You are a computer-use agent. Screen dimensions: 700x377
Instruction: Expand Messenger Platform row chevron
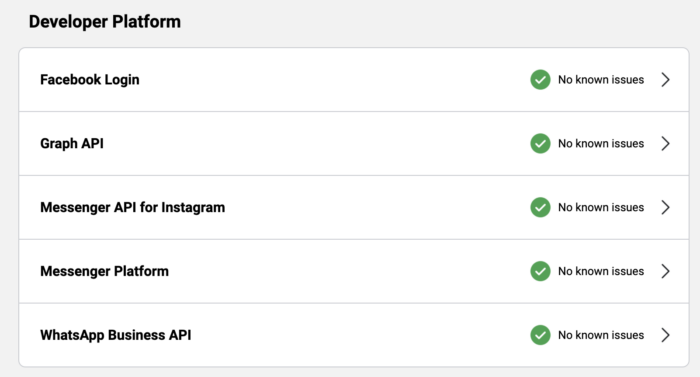click(665, 271)
